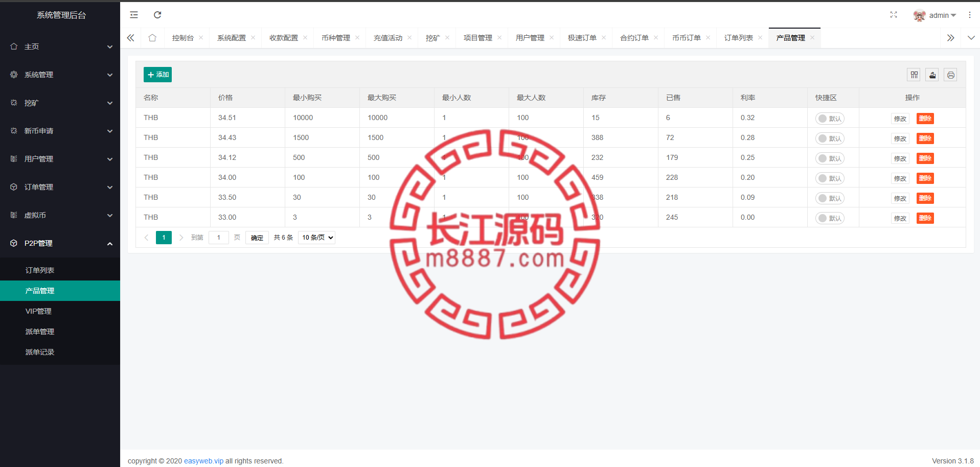Expand the 用户管理 sidebar menu
Viewport: 980px width, 467px height.
[60, 159]
